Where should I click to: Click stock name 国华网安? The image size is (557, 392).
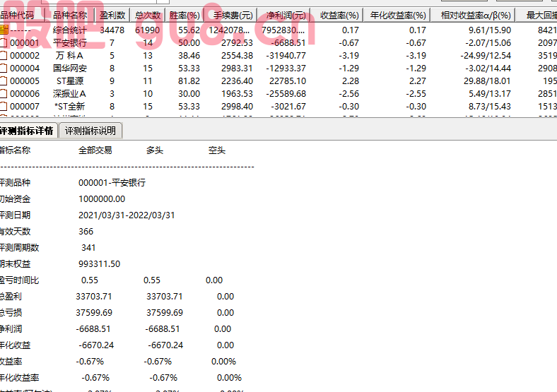[x=70, y=69]
